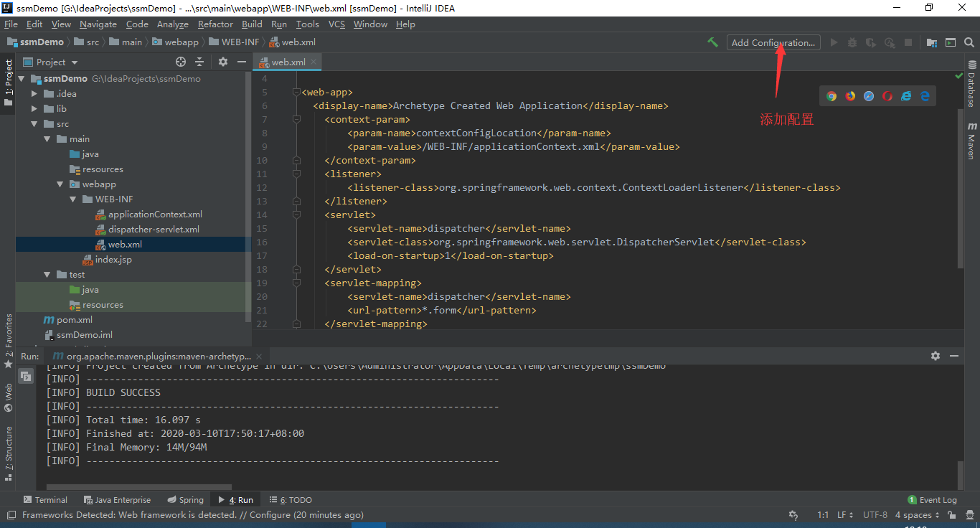The image size is (980, 528).
Task: Collapse the ssmDemo root tree node
Action: pos(22,79)
